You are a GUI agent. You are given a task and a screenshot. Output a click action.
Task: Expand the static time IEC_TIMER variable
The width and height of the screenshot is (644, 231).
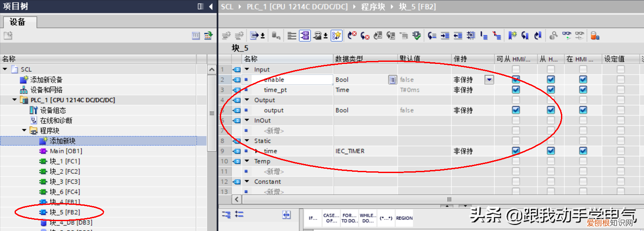coord(257,151)
